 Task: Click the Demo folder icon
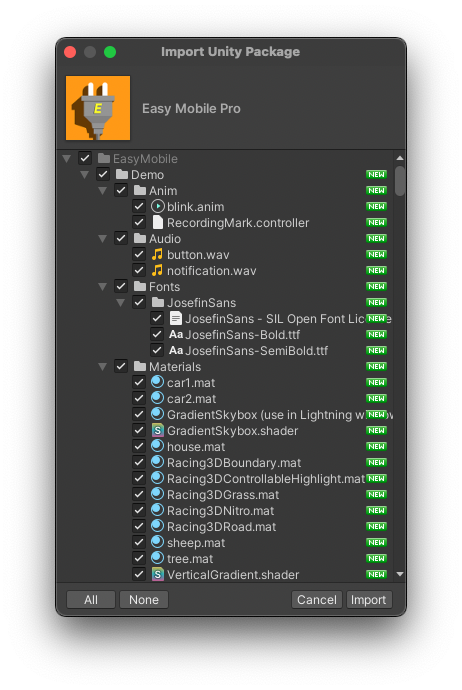tap(122, 174)
